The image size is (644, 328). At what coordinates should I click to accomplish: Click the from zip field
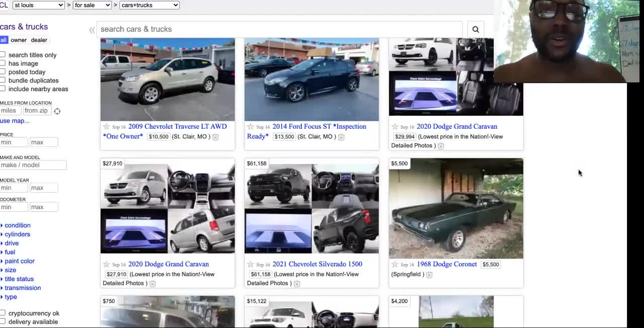tap(37, 111)
